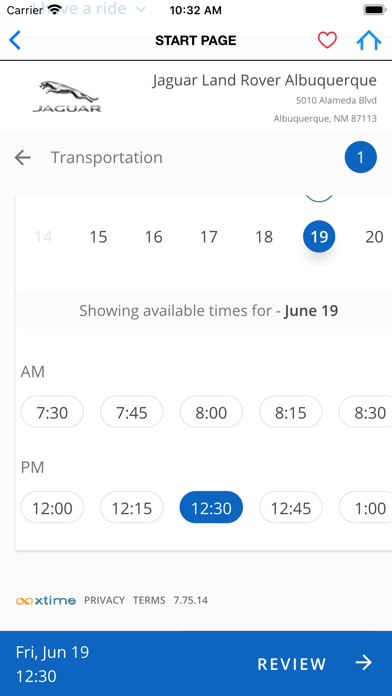The height and width of the screenshot is (696, 392).
Task: Pick the 12:45 PM time slot
Action: (291, 507)
